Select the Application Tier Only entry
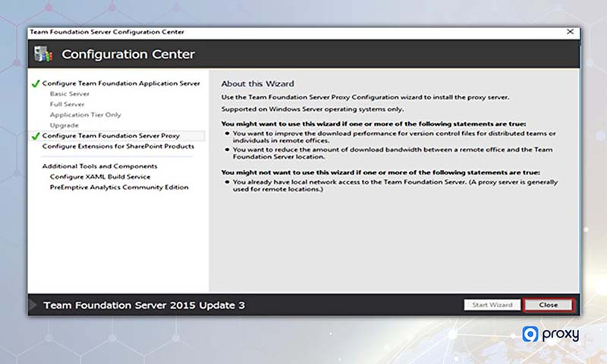The width and height of the screenshot is (607, 364). [85, 115]
